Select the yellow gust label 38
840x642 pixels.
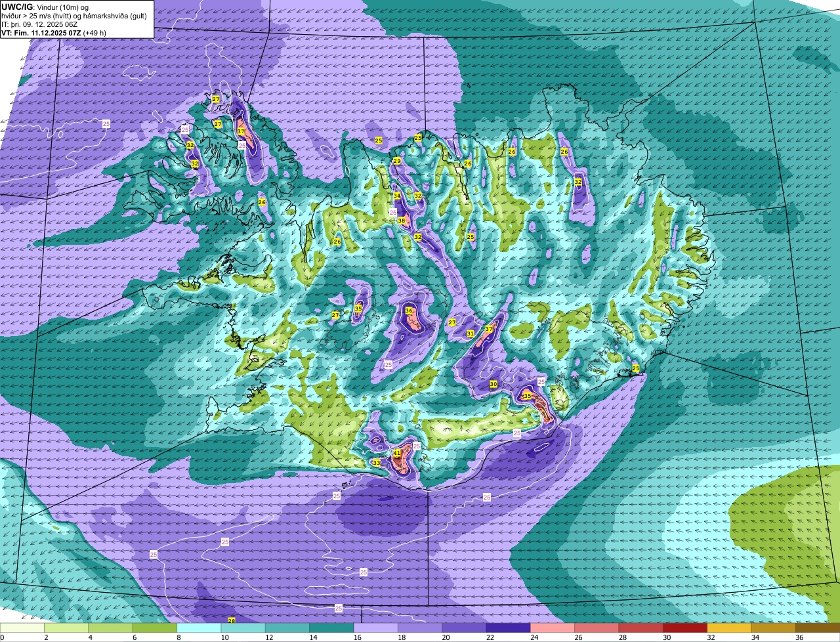402,221
